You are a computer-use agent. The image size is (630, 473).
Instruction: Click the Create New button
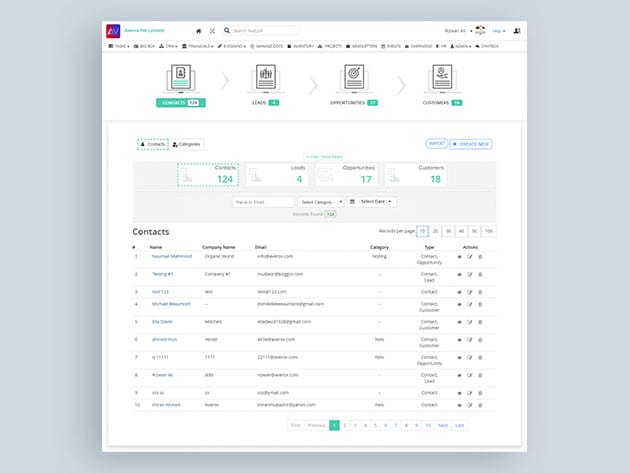471,144
